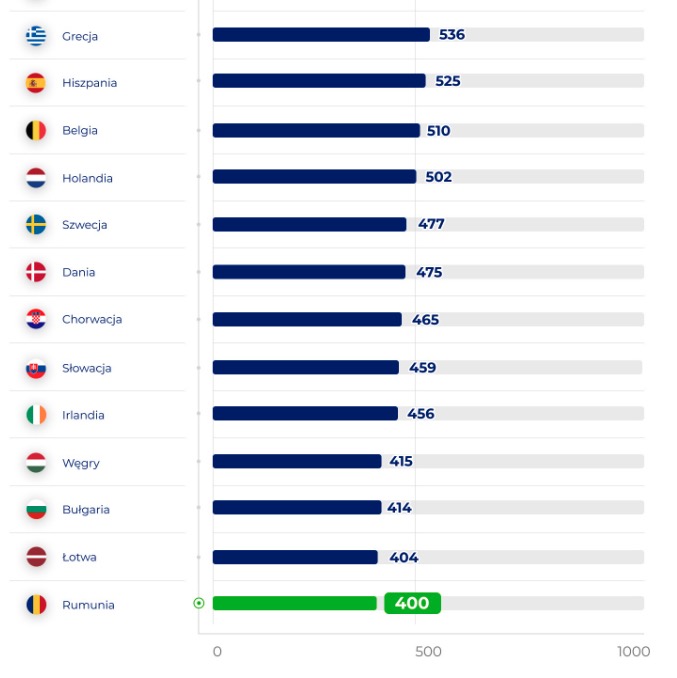Click the Netherlands flag next to Holandia
This screenshot has height=678, width=677.
[x=36, y=178]
